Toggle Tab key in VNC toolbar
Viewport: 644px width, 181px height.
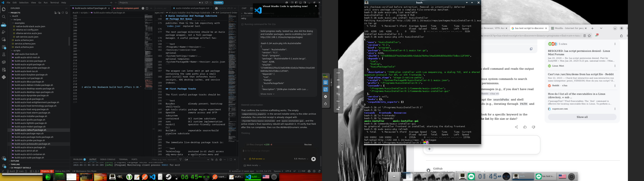coord(338,94)
